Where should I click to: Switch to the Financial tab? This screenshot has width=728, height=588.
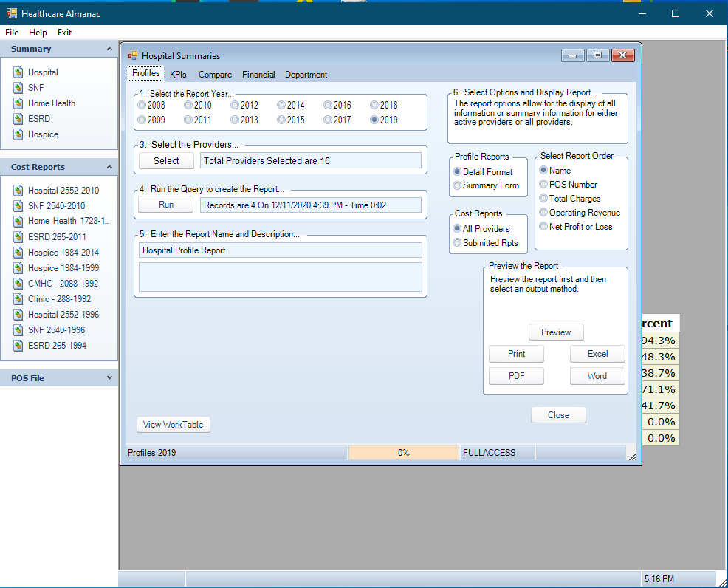(258, 74)
